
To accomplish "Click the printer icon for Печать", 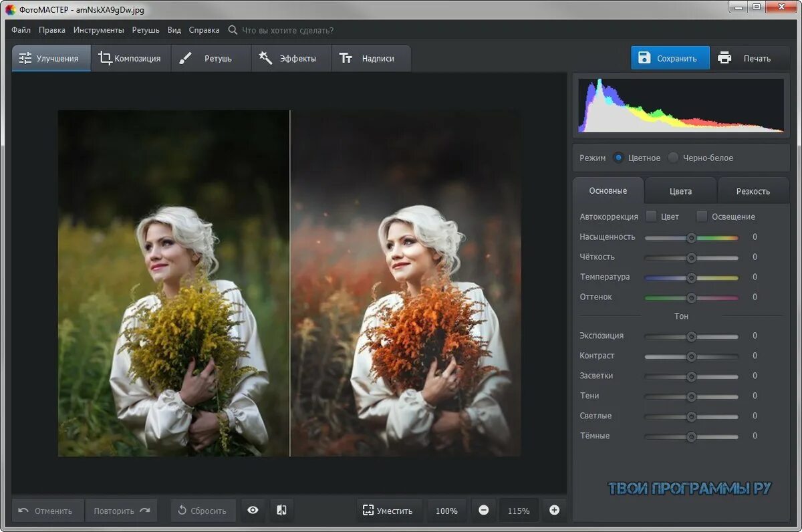I will [x=724, y=58].
